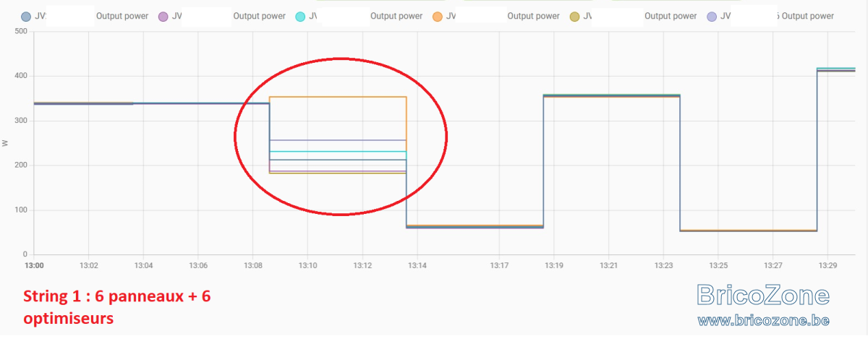This screenshot has height=352, width=868.
Task: Open the www.bricozone.be link
Action: (x=763, y=319)
